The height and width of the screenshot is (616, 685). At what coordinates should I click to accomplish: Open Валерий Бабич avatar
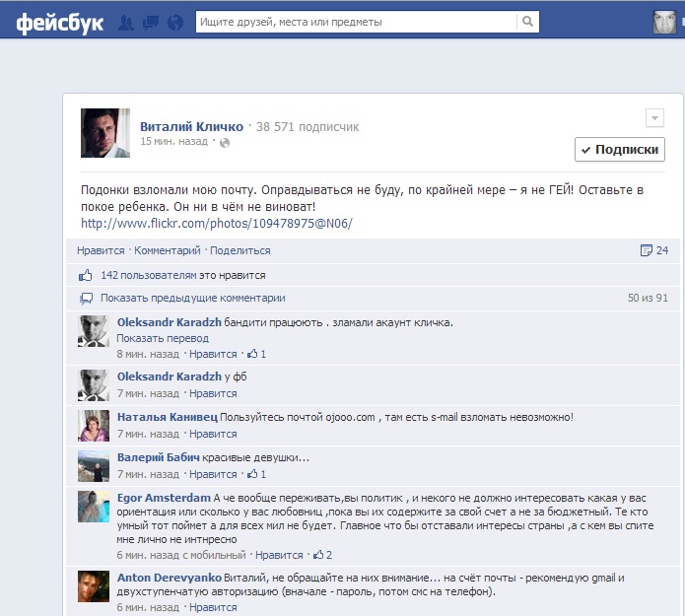point(94,466)
